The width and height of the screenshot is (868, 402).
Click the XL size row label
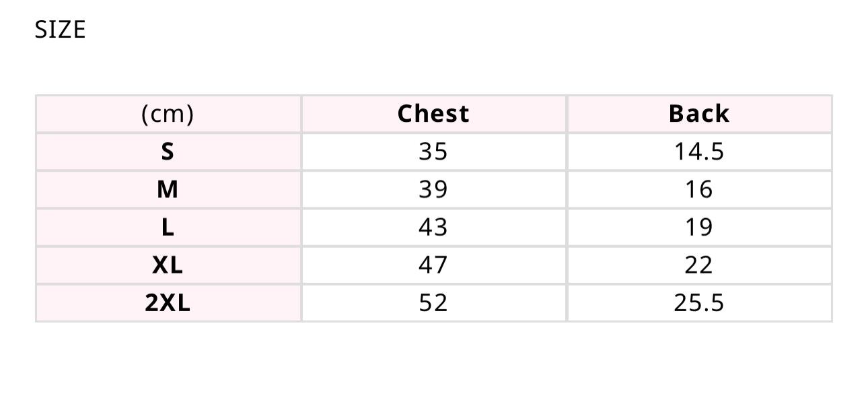coord(168,265)
